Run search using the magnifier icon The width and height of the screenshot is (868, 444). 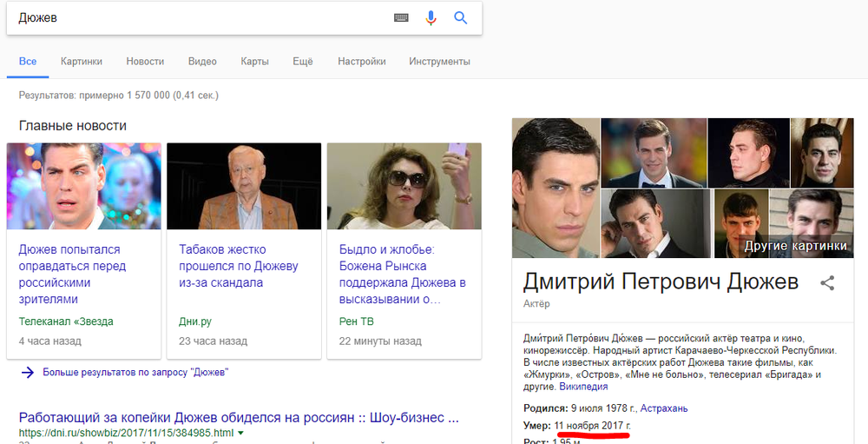click(x=461, y=17)
